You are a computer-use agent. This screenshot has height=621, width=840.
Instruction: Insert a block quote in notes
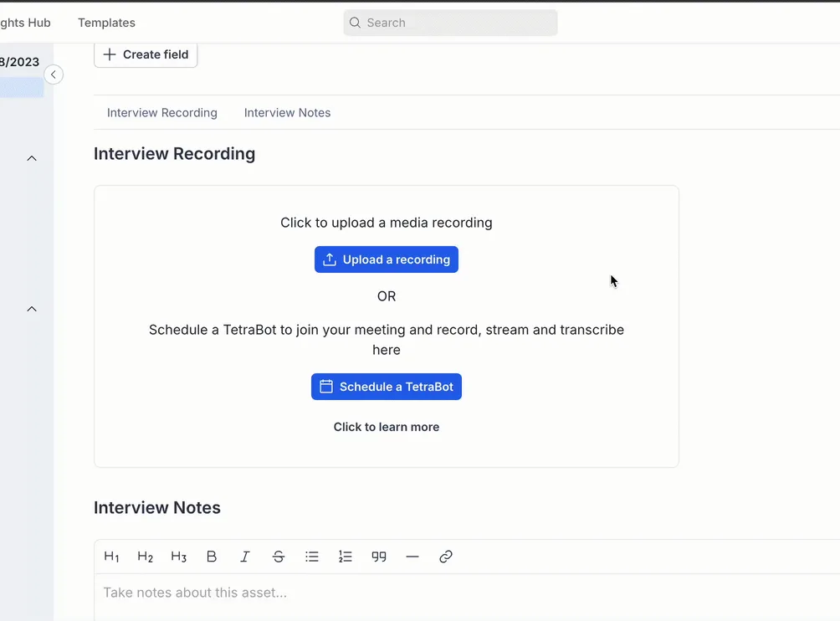coord(379,557)
